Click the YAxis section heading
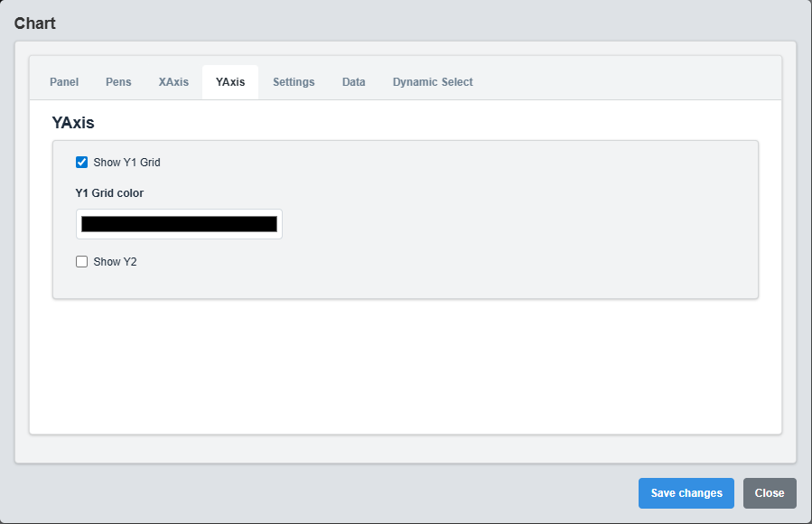Screen dimensions: 812x524 click(73, 122)
